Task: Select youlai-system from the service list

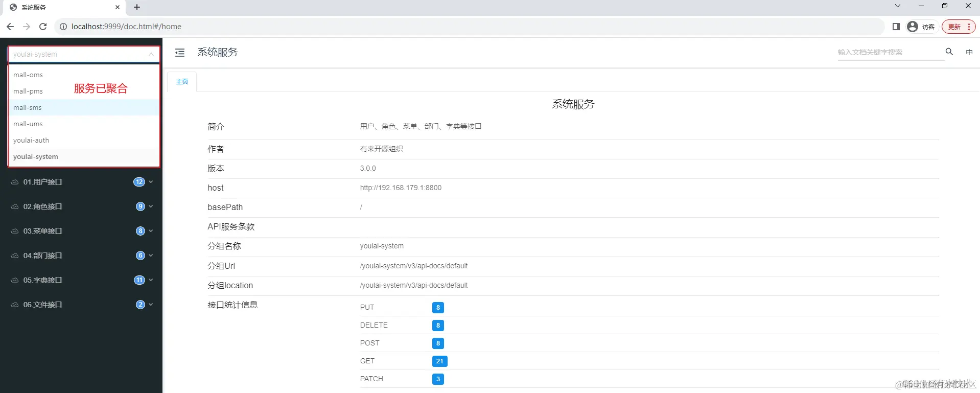Action: coord(84,156)
